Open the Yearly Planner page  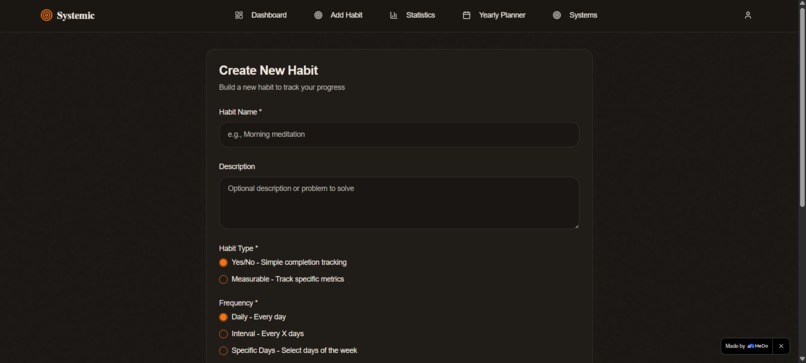(x=494, y=15)
